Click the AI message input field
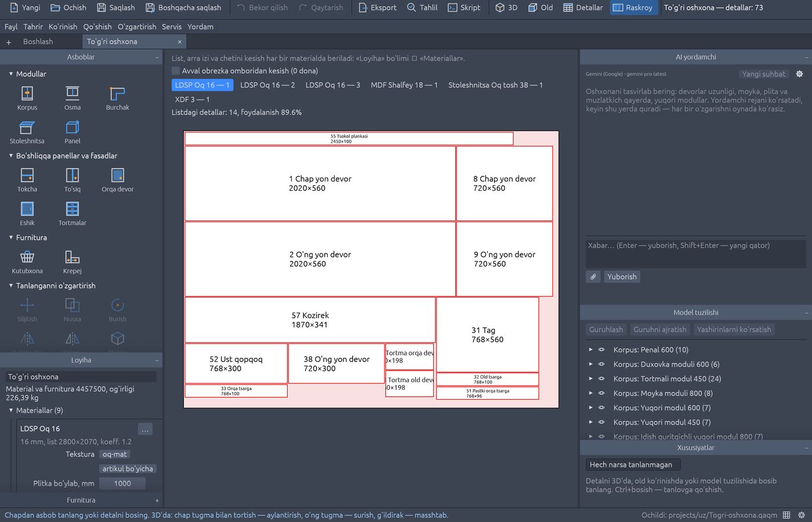The image size is (812, 522). click(695, 253)
